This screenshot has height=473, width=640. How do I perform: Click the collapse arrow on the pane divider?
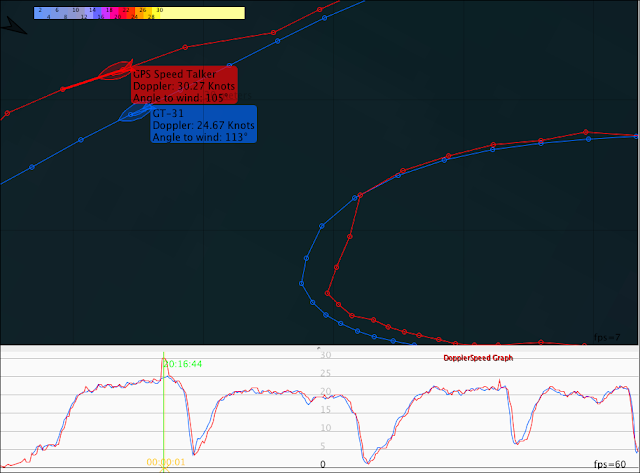tap(319, 348)
